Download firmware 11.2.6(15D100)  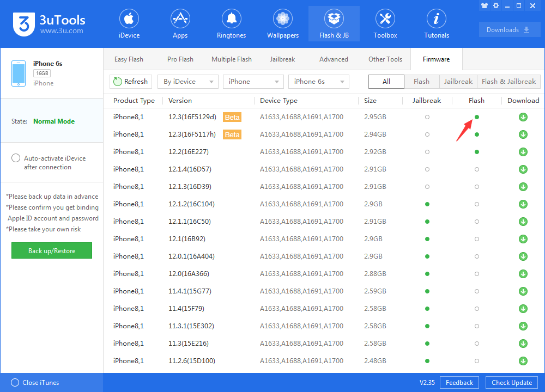point(523,361)
